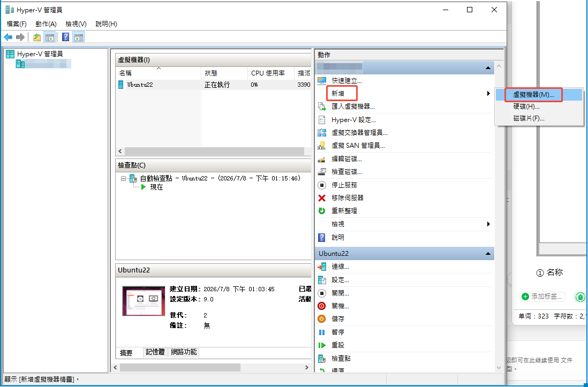This screenshot has height=387, width=588.
Task: Click the Ubuntu22 VM preview thumbnail
Action: 144,301
